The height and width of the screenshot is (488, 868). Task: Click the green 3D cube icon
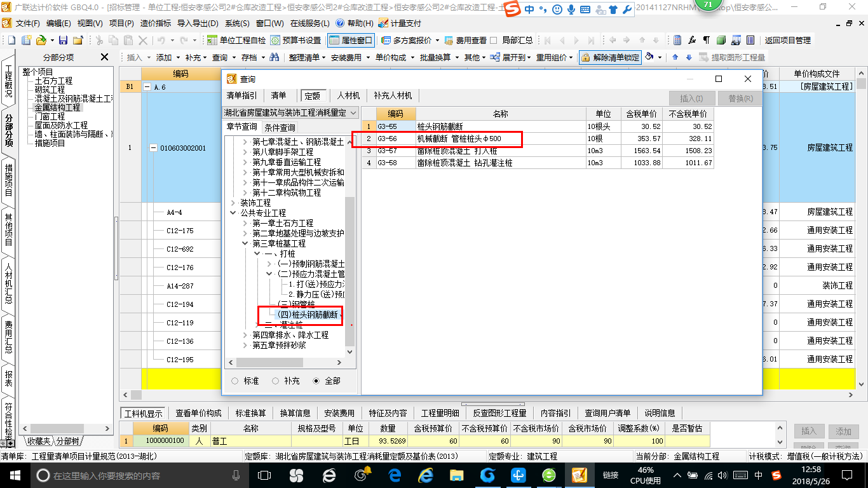[721, 40]
